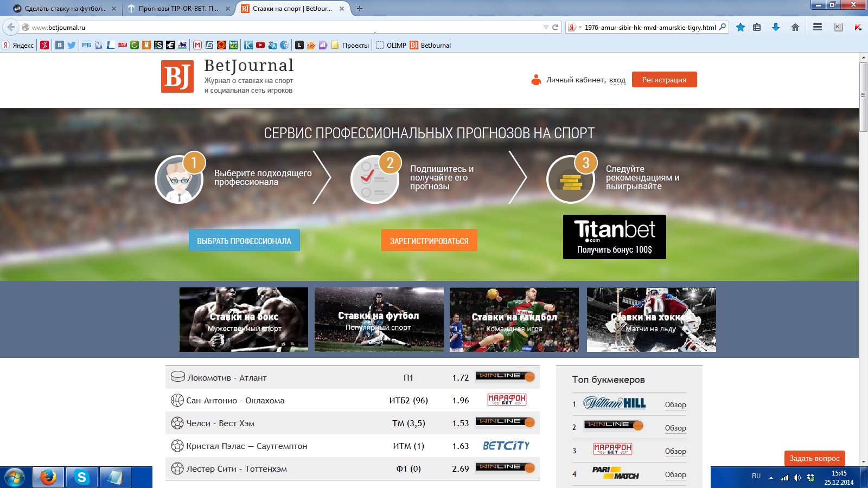Open Winline Обзор link in top bookmakers
868x488 pixels.
(x=675, y=428)
